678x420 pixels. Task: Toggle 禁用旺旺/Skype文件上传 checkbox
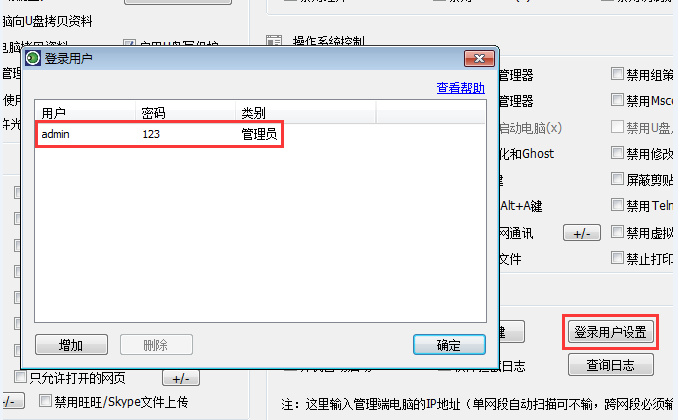click(x=45, y=401)
